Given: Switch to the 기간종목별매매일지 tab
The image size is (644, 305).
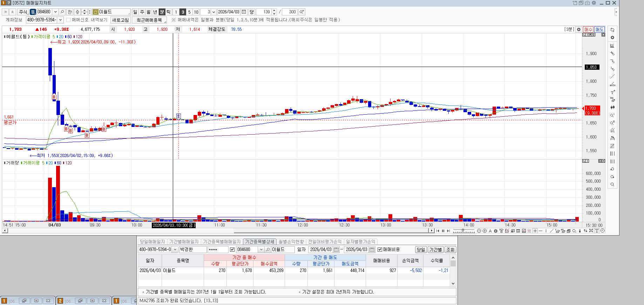Looking at the screenshot, I should click(222, 242).
